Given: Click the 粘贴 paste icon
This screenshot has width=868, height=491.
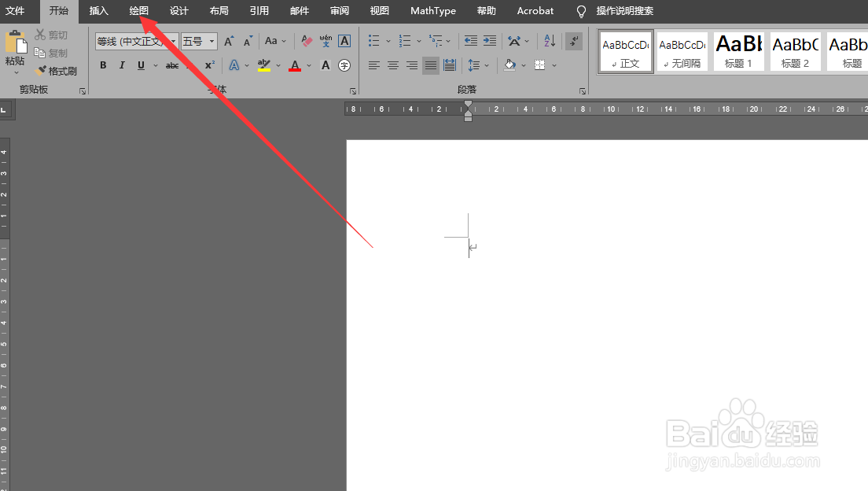Looking at the screenshot, I should point(16,42).
